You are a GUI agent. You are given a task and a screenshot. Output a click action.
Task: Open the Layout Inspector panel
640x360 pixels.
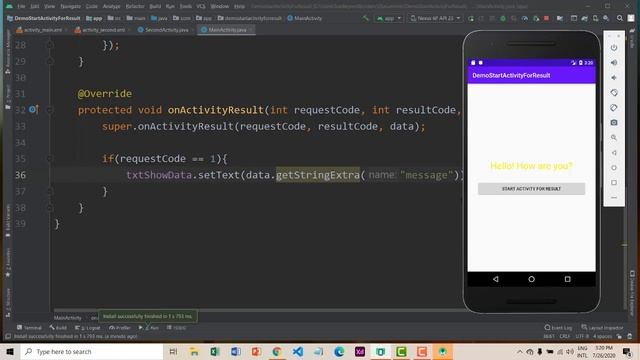click(x=602, y=327)
